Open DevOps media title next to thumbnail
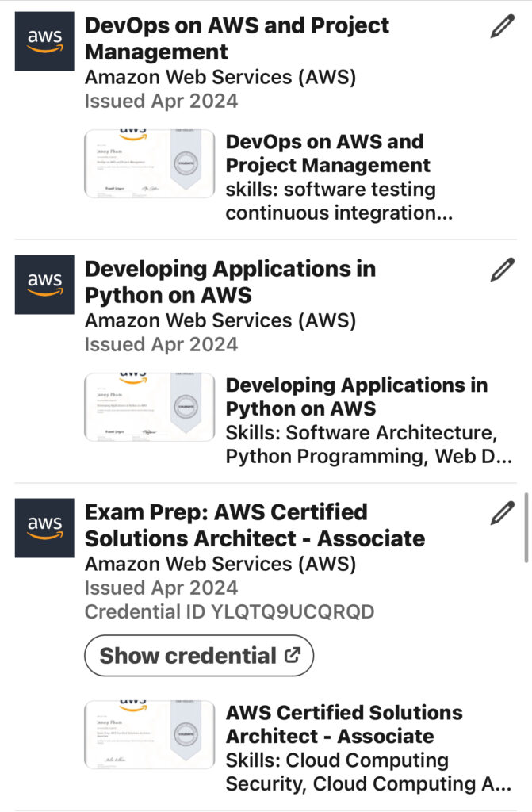 click(328, 153)
